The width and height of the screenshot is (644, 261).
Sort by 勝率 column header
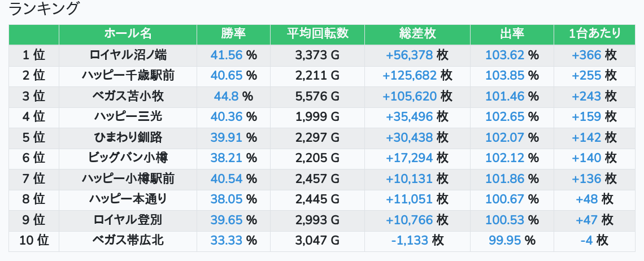pyautogui.click(x=233, y=34)
